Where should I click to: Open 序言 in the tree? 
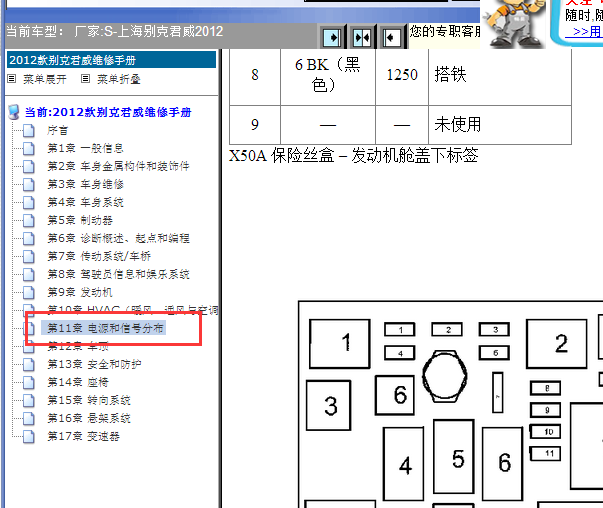point(58,130)
